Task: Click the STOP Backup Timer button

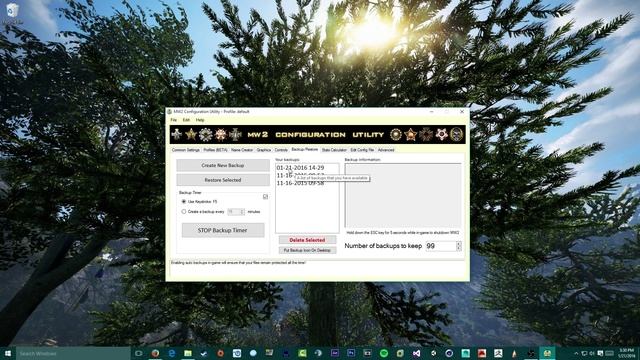Action: [223, 230]
